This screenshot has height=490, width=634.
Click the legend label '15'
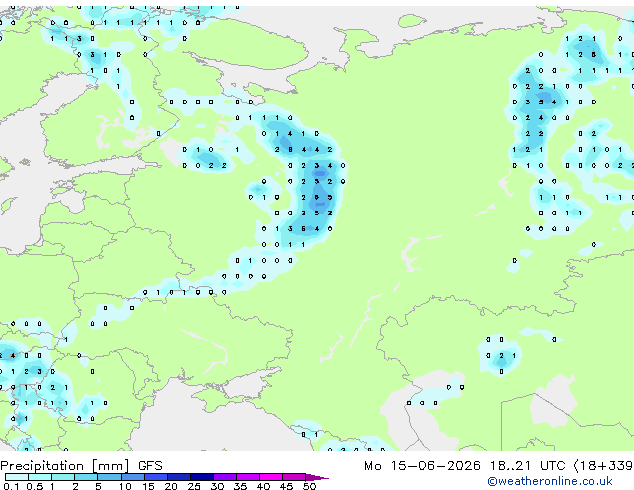pos(148,486)
